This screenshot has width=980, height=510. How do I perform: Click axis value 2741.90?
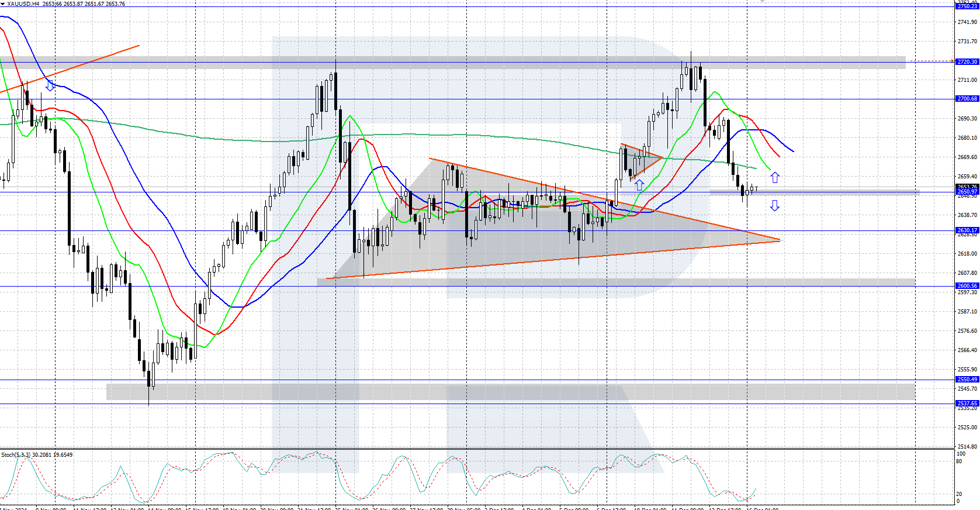967,22
